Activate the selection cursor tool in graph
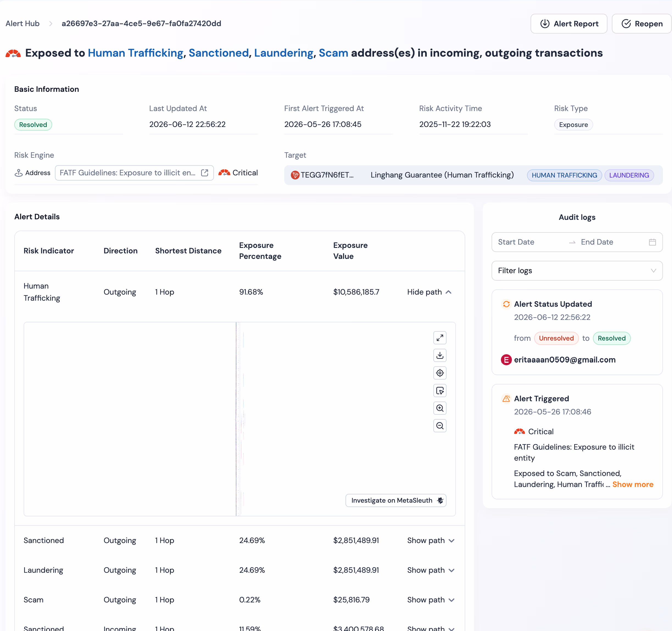Screen dimensions: 672x631 [440, 391]
